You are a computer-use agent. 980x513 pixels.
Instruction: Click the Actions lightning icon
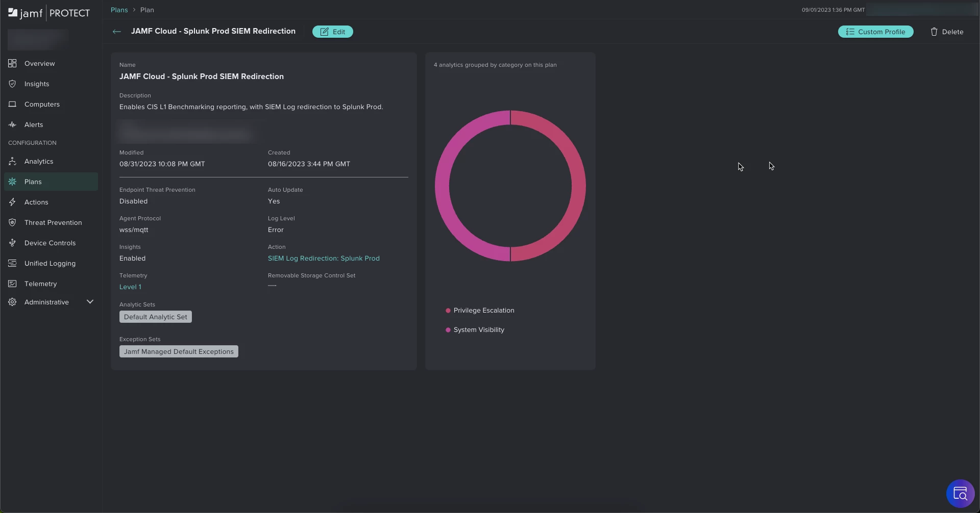point(12,202)
